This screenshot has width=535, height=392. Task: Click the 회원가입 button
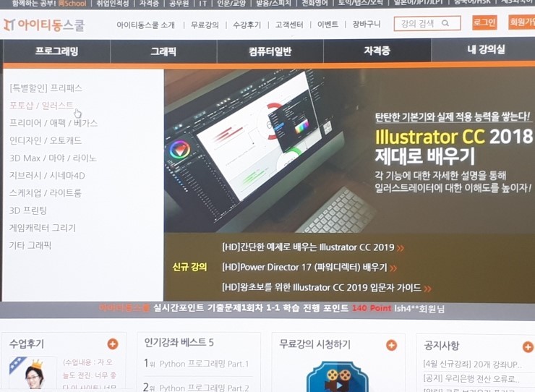pyautogui.click(x=522, y=22)
